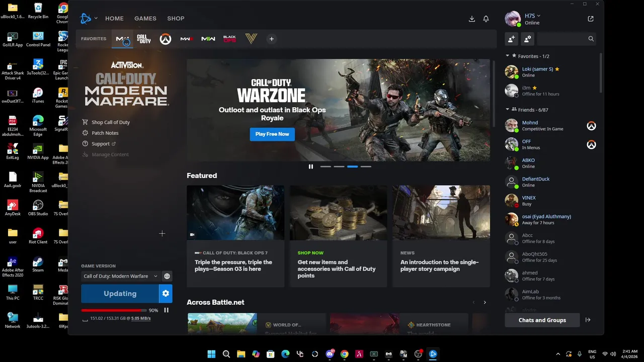Click the 5.05 MB/s download speed link
644x362 pixels.
coord(141,318)
